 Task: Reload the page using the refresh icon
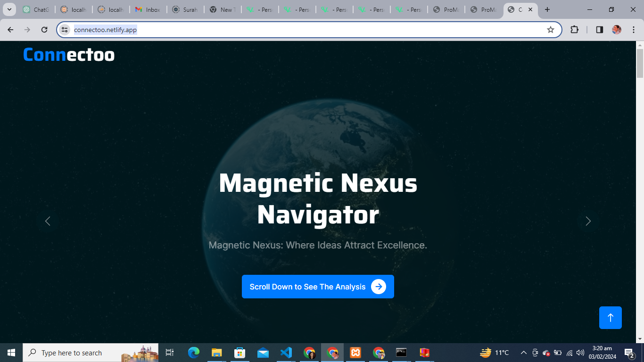tap(44, 30)
